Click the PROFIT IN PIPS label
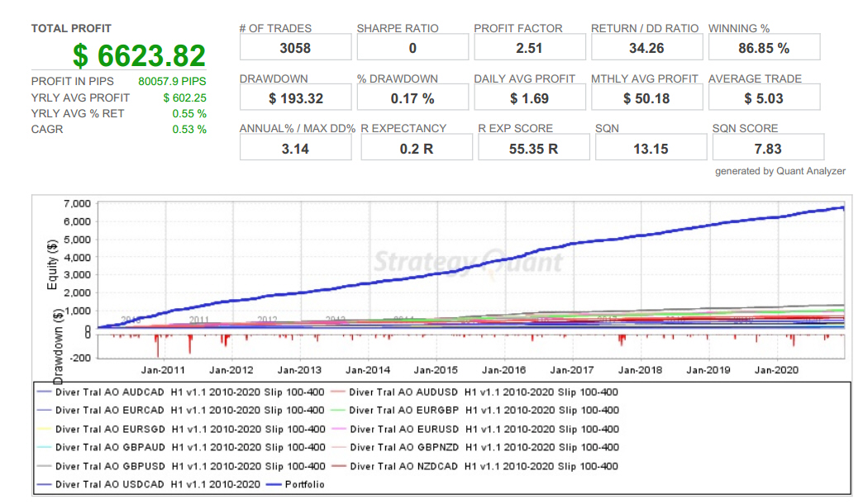Screen dimensions: 863x504 pyautogui.click(x=73, y=82)
